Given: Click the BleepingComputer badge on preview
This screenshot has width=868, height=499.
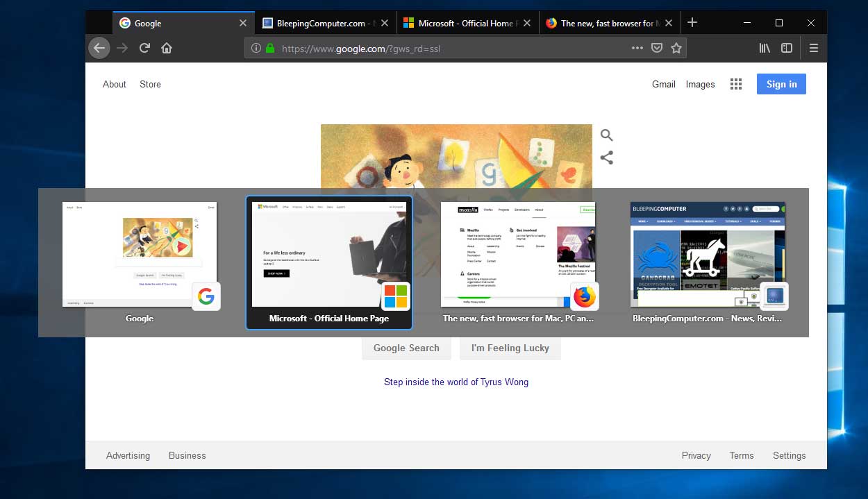Looking at the screenshot, I should (x=774, y=296).
